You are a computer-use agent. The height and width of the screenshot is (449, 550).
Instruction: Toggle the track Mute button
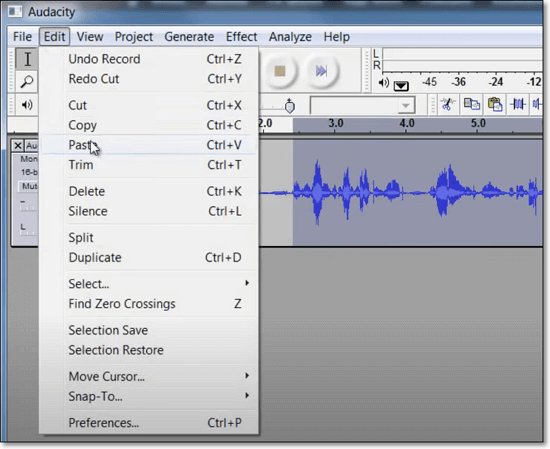tap(28, 186)
